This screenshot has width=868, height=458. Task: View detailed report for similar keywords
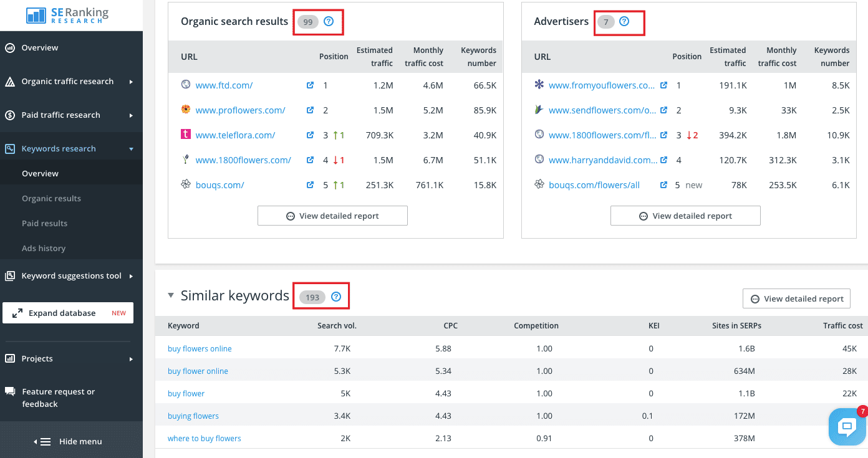pyautogui.click(x=797, y=298)
